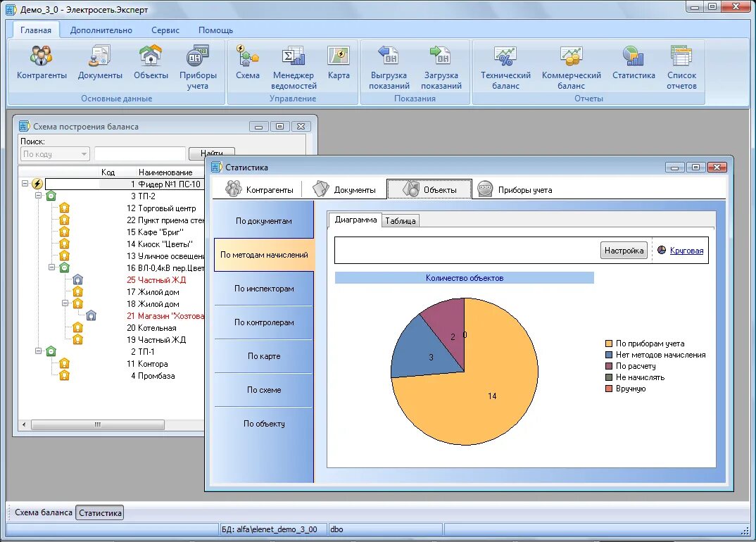Image resolution: width=756 pixels, height=542 pixels.
Task: Collapse the ТП-2 tree node
Action: pyautogui.click(x=38, y=195)
